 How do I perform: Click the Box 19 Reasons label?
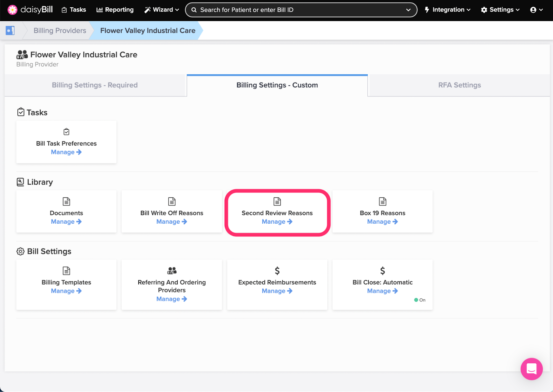[383, 213]
